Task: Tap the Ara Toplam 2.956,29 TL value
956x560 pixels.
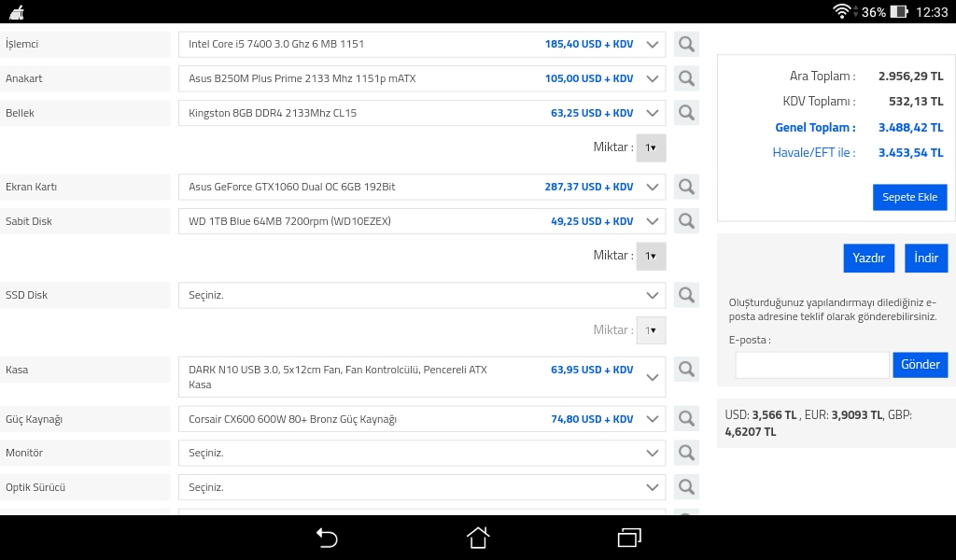Action: pyautogui.click(x=911, y=77)
